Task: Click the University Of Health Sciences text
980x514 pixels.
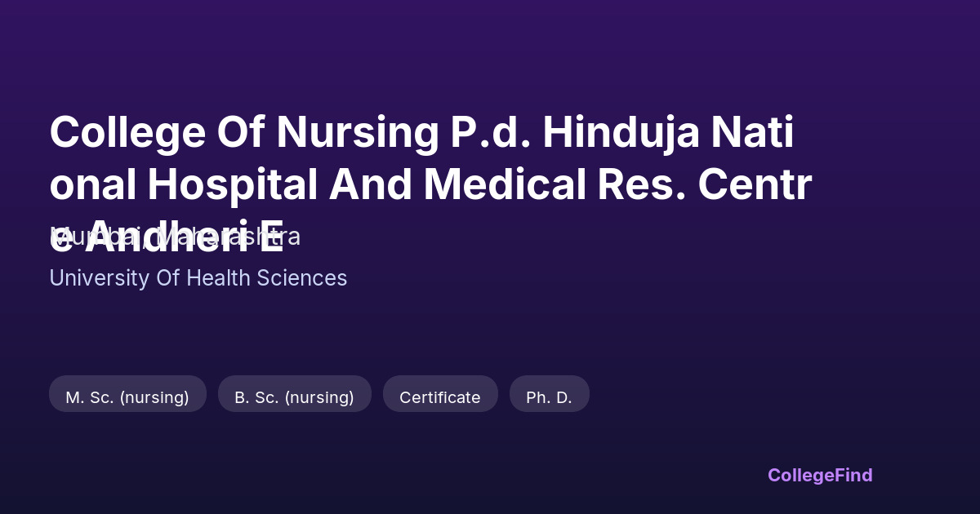Action: pyautogui.click(x=198, y=278)
